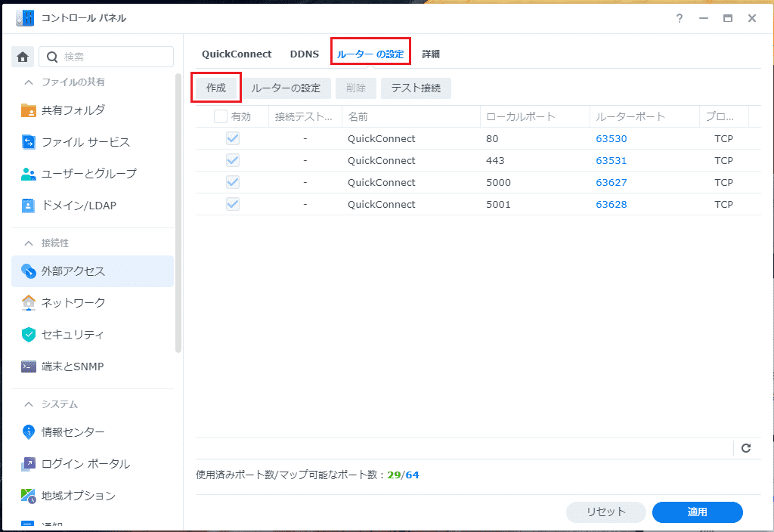
Task: Click the TCP cell in port 443 row
Action: click(x=723, y=160)
